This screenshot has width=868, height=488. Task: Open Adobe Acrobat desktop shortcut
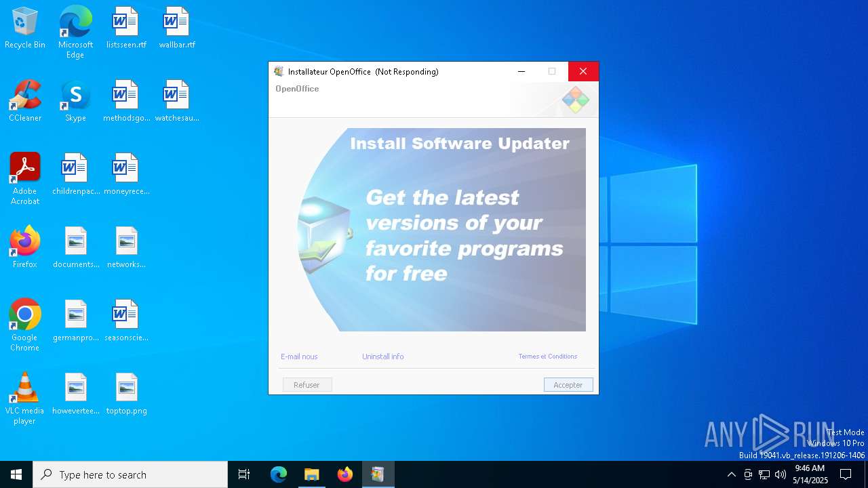(x=25, y=179)
